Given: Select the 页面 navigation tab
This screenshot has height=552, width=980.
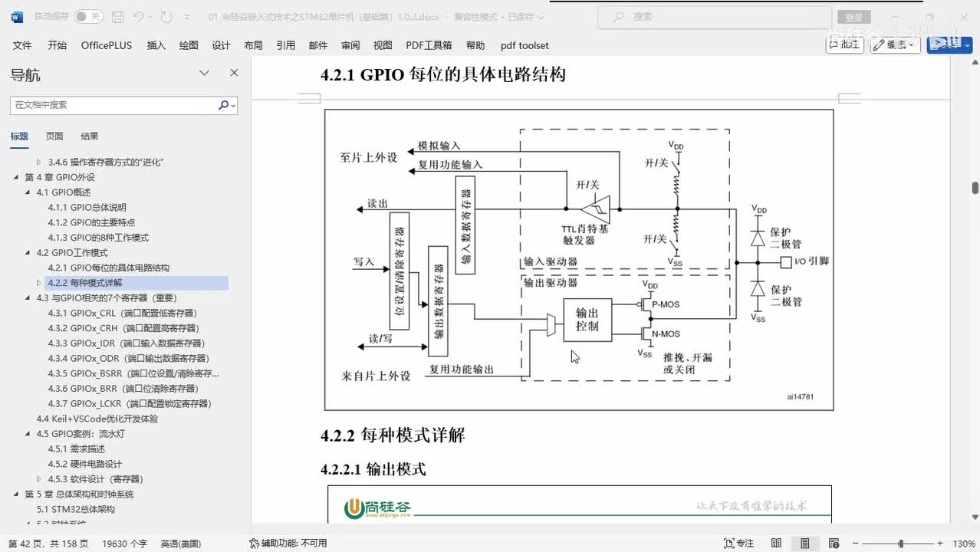Looking at the screenshot, I should point(54,136).
